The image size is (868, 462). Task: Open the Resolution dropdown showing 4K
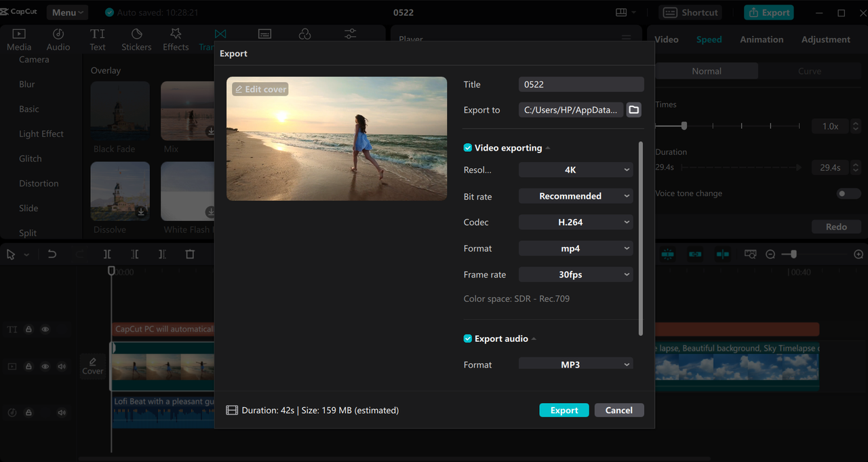tap(576, 170)
